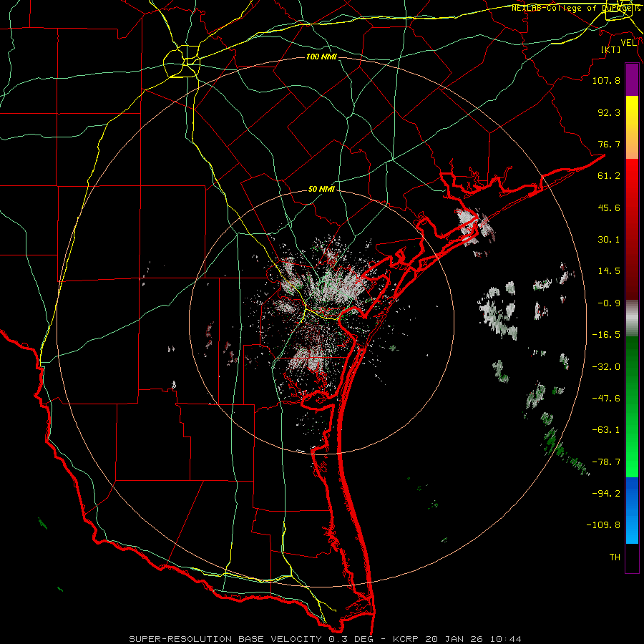Click the -78.7 velocity scale value
The height and width of the screenshot is (644, 644).
click(x=606, y=462)
